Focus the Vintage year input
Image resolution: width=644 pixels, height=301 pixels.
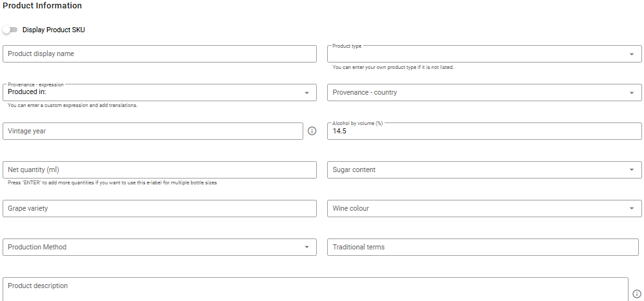tap(153, 131)
